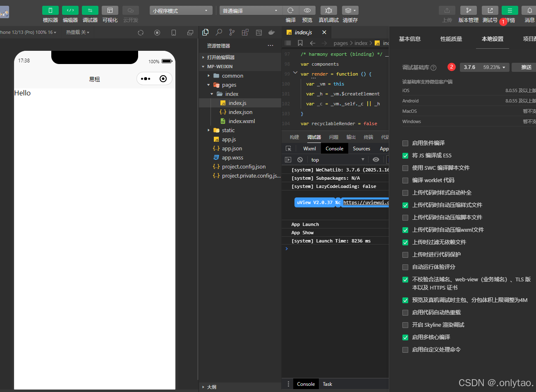This screenshot has height=392, width=536.
Task: Switch to the Sources debugger tab
Action: pyautogui.click(x=361, y=148)
